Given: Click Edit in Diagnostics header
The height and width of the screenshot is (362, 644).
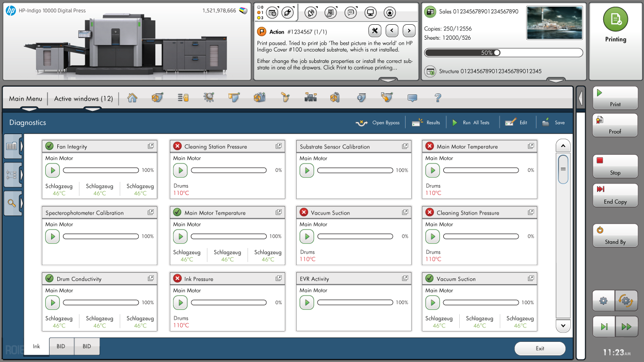Looking at the screenshot, I should pos(516,123).
